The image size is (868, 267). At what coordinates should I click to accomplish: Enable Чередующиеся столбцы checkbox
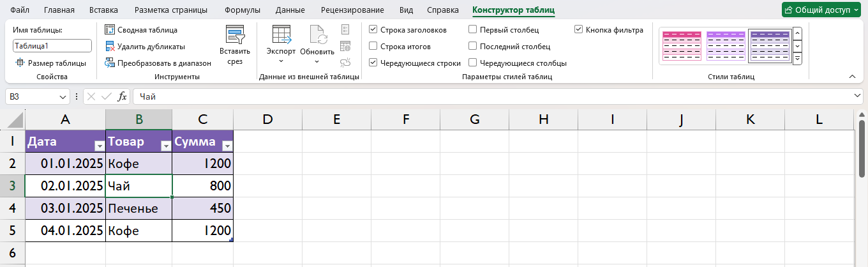tap(472, 63)
